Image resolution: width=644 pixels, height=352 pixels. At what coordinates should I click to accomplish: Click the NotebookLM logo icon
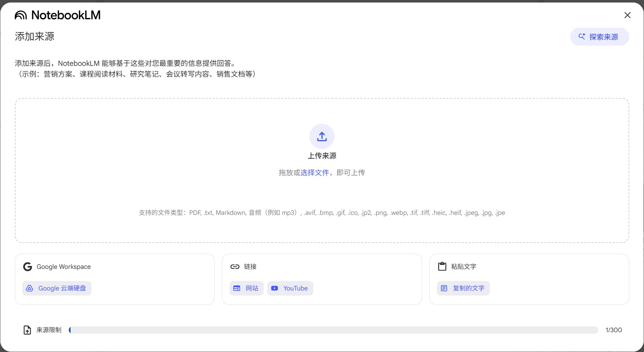click(21, 15)
